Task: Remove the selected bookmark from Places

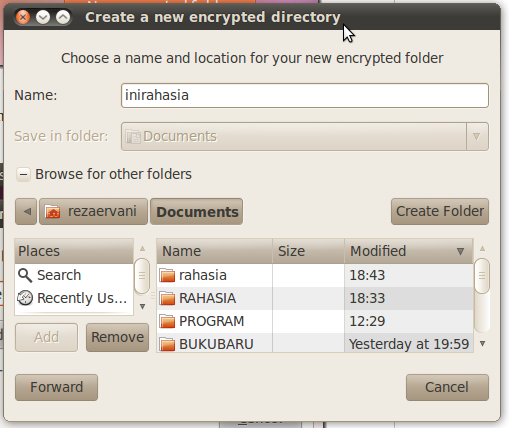Action: pyautogui.click(x=117, y=337)
